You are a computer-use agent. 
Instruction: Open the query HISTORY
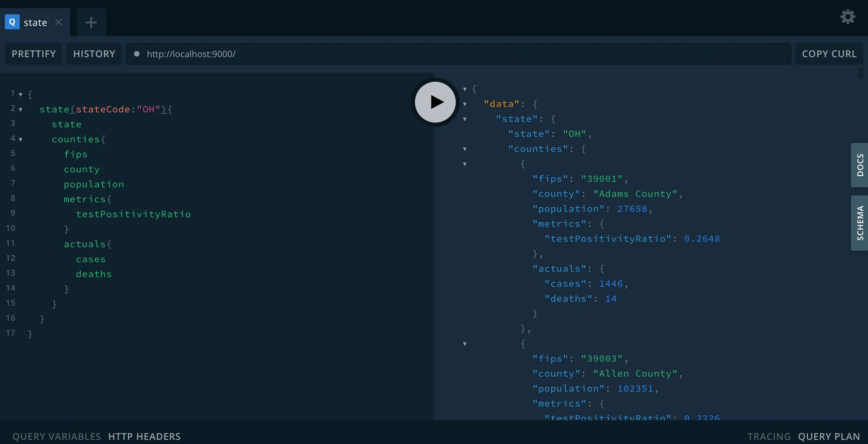pos(94,54)
